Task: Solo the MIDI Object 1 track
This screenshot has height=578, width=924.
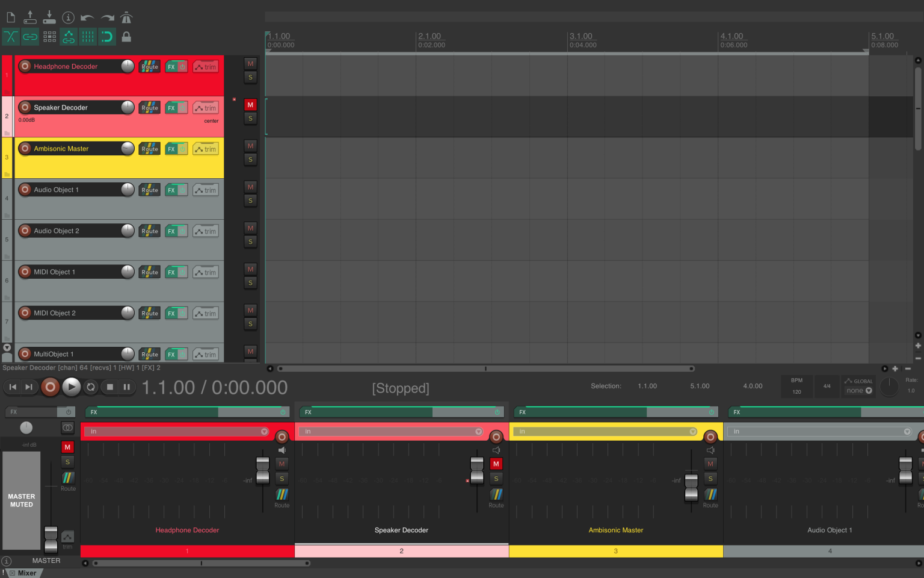Action: click(x=250, y=282)
